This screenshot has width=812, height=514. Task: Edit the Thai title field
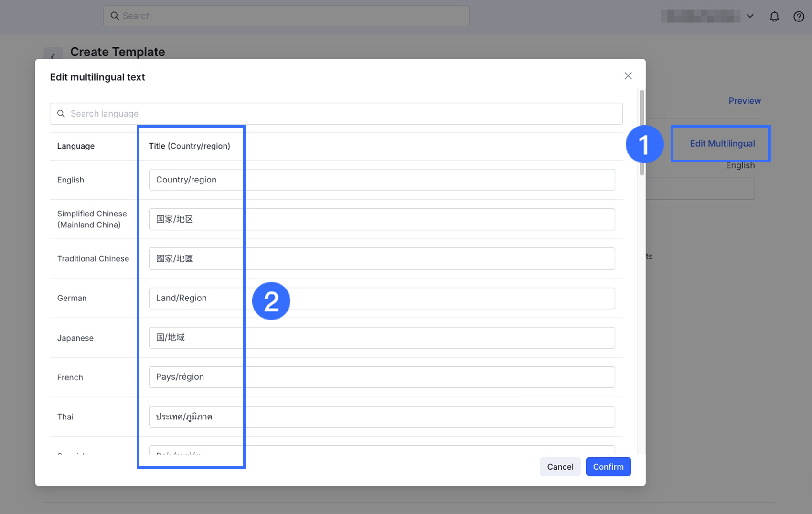382,417
